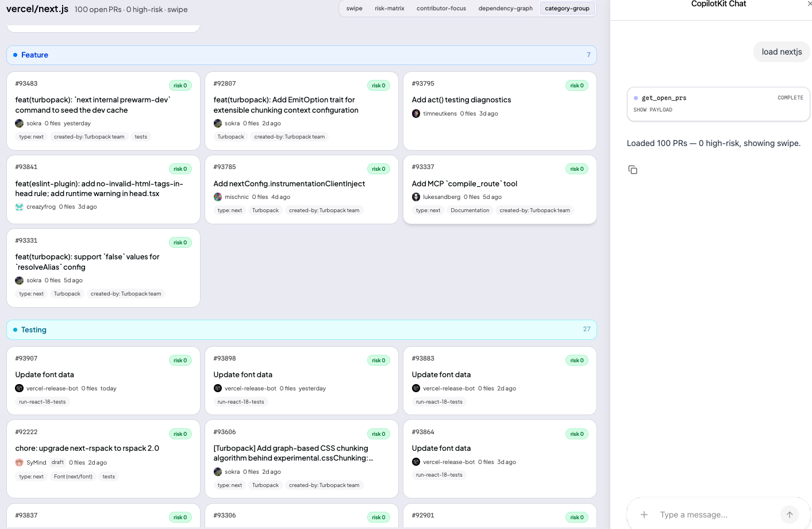This screenshot has height=529, width=812.
Task: Open PR feat(turbopack): support false values for resolveAlias
Action: click(x=87, y=262)
